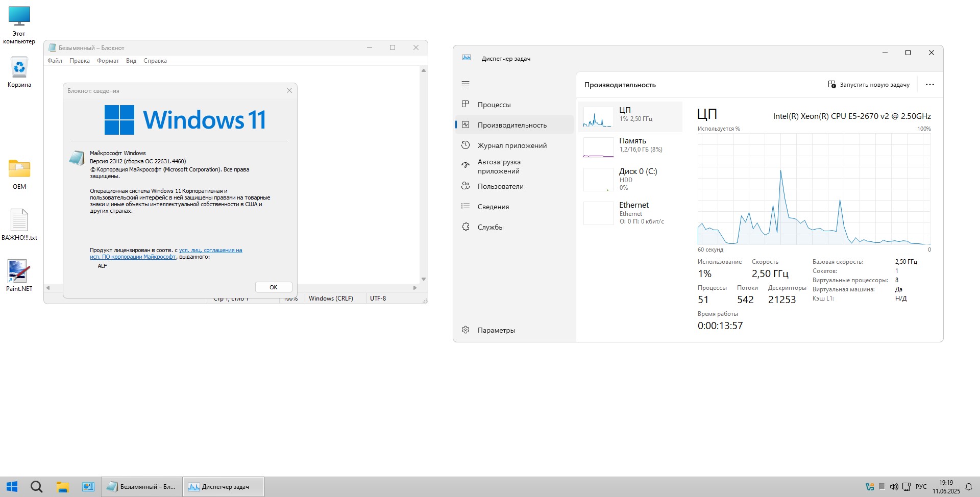Open Вид menu in Notepad
Screen dimensions: 980x497
(x=131, y=61)
